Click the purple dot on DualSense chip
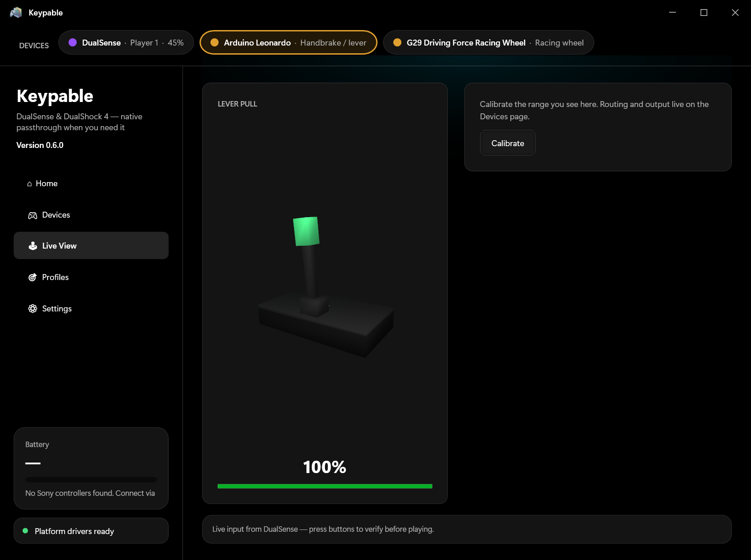The image size is (751, 560). coord(72,42)
